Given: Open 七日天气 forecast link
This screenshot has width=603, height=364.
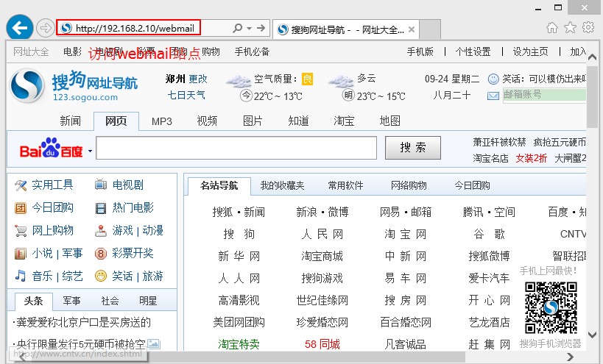Looking at the screenshot, I should point(186,95).
